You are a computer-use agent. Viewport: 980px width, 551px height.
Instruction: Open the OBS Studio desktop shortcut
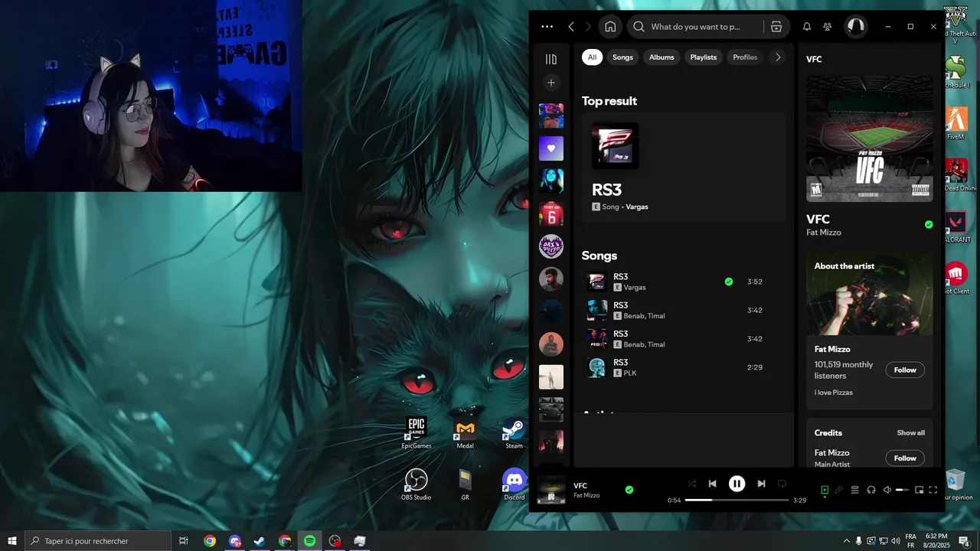coord(416,484)
